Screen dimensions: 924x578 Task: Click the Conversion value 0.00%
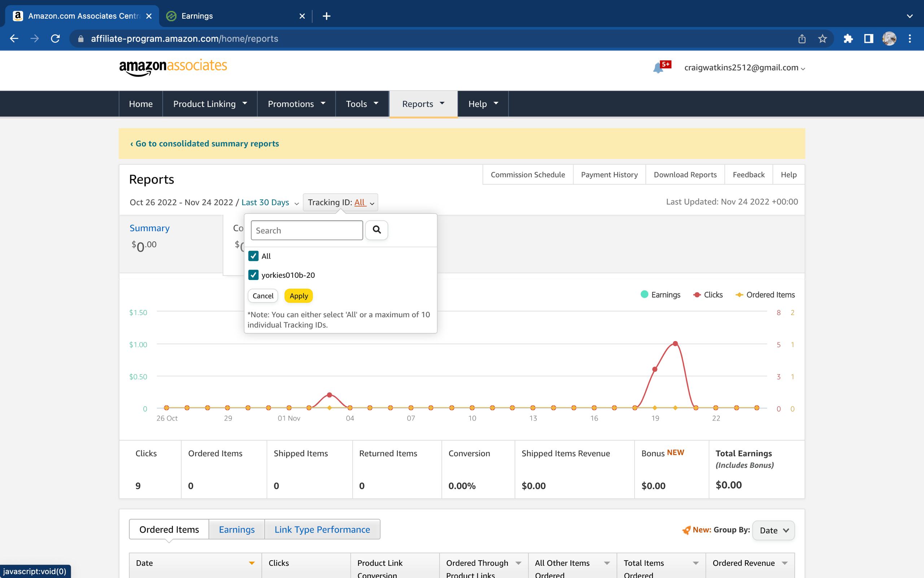(462, 486)
